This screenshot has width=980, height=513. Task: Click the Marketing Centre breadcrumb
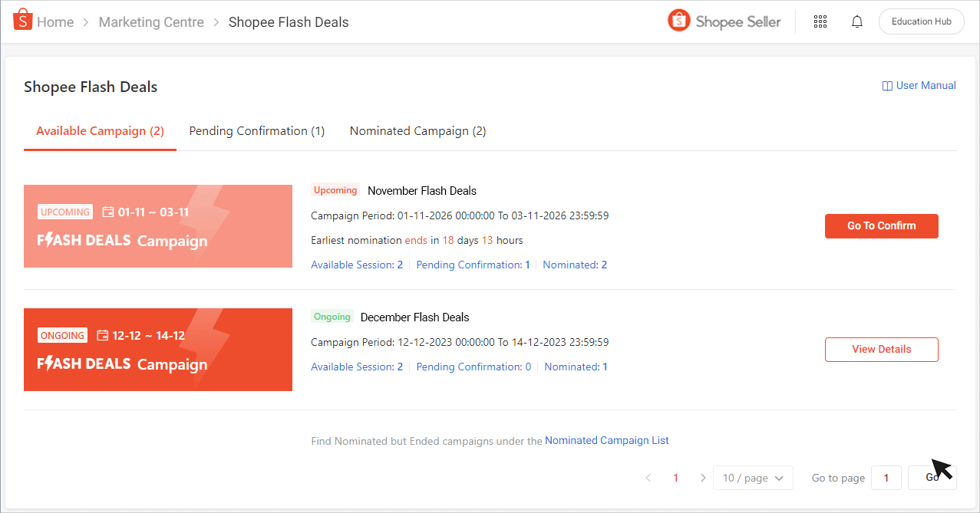click(x=150, y=21)
